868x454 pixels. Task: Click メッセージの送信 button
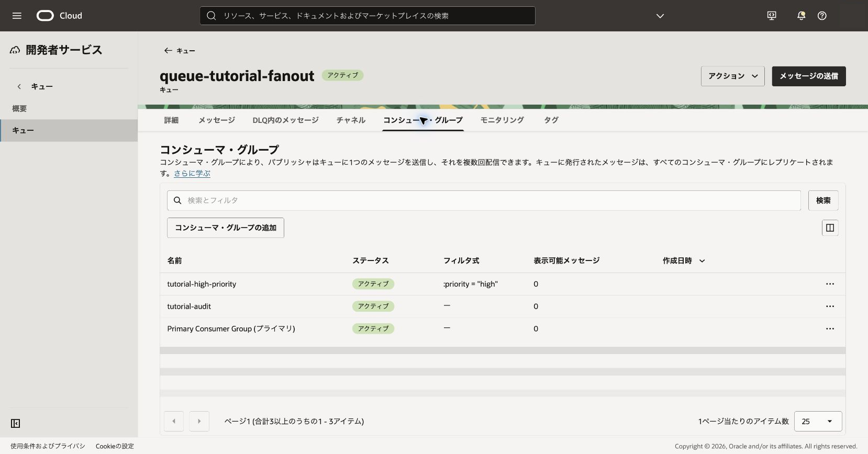point(809,76)
